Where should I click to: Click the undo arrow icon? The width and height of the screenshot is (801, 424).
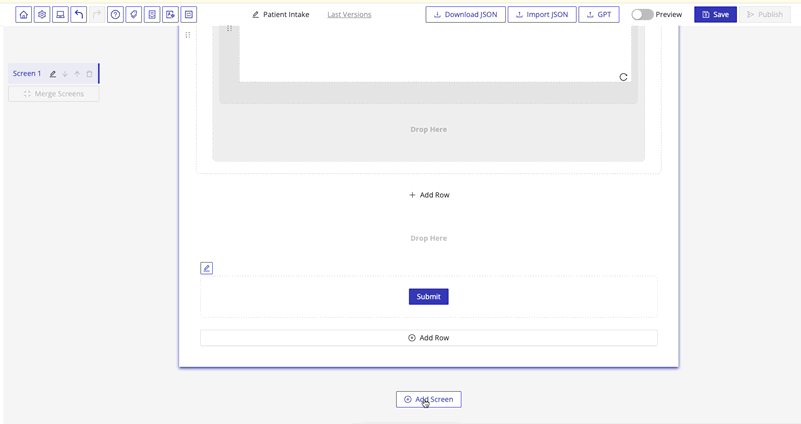coord(79,15)
